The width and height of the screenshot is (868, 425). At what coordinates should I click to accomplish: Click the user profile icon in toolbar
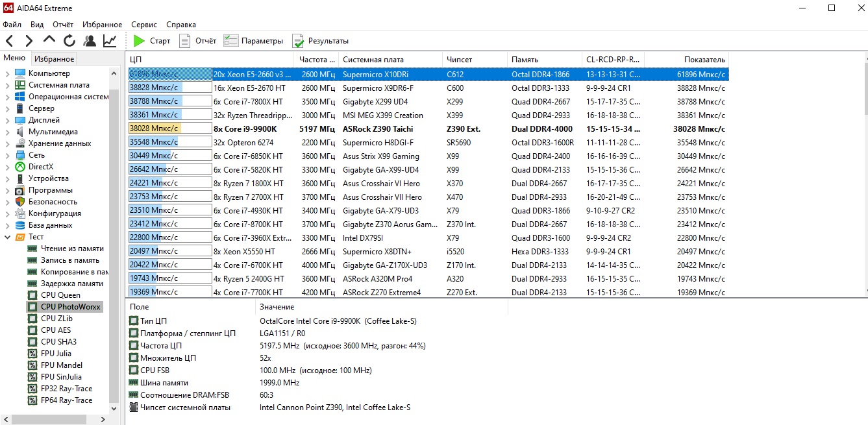[x=90, y=41]
